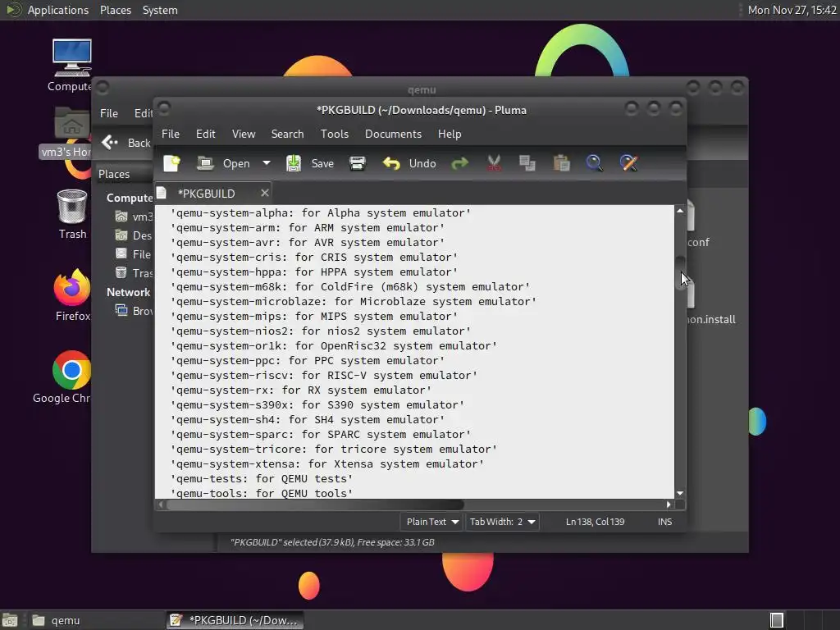Click the vertical scrollbar up arrow
Viewport: 840px width, 630px height.
tap(680, 211)
